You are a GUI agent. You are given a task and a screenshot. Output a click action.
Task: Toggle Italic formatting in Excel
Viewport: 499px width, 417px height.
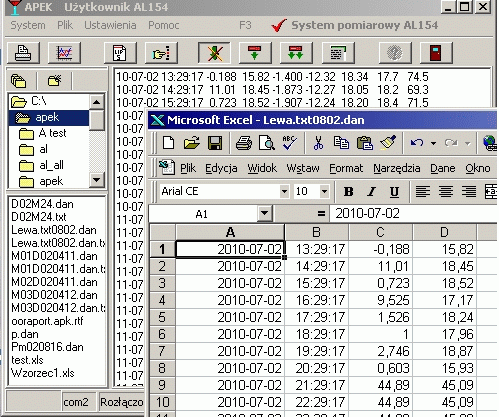371,192
